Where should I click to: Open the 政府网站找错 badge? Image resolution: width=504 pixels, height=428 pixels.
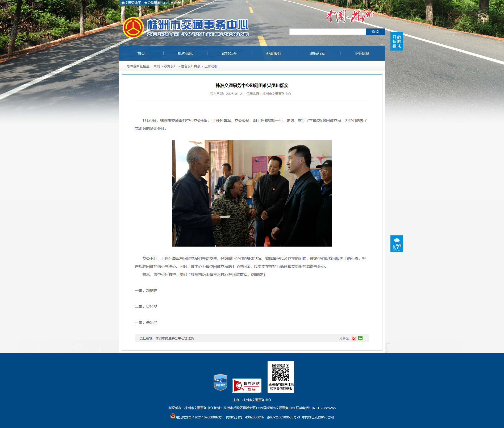tap(247, 386)
